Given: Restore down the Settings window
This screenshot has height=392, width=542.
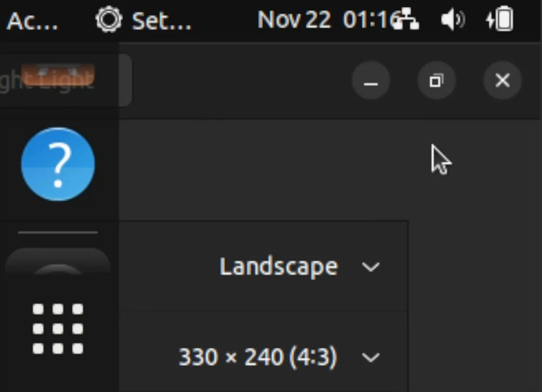Looking at the screenshot, I should coord(436,81).
